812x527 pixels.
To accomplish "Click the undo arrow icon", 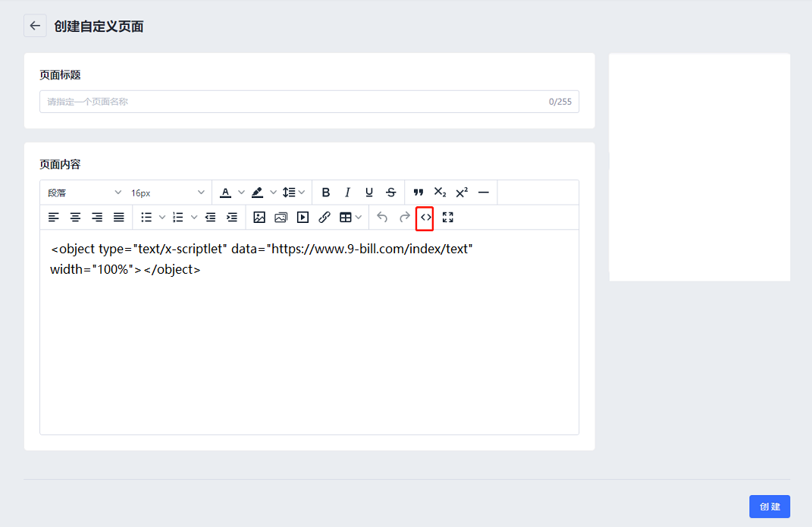I will point(382,218).
